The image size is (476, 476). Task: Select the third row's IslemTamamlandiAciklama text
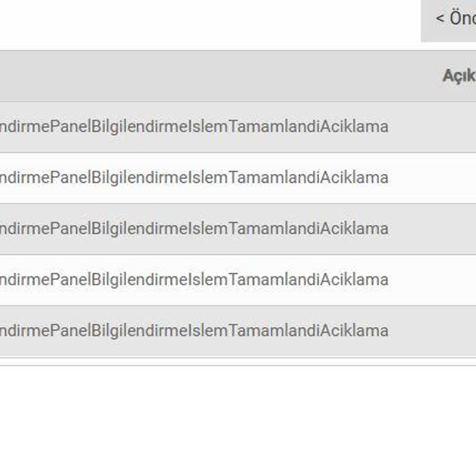(193, 228)
